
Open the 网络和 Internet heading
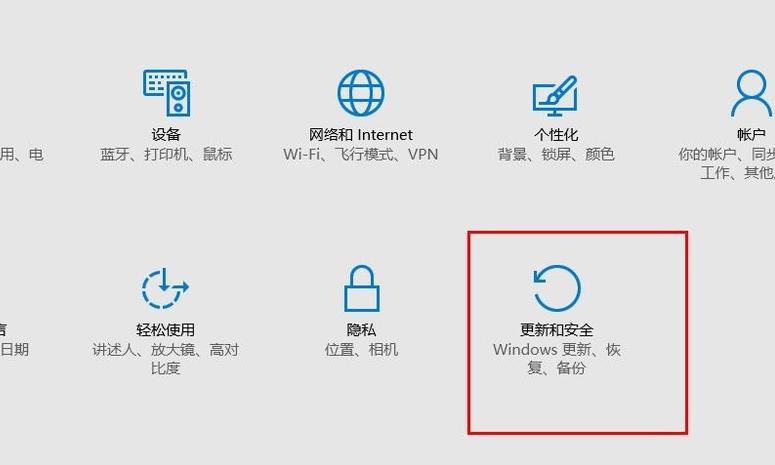pyautogui.click(x=361, y=134)
